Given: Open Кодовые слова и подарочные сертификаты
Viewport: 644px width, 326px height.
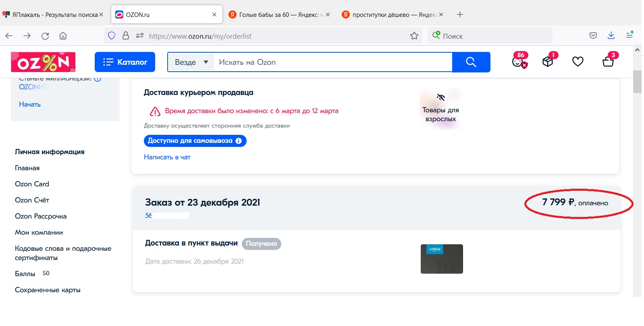Looking at the screenshot, I should pos(63,253).
